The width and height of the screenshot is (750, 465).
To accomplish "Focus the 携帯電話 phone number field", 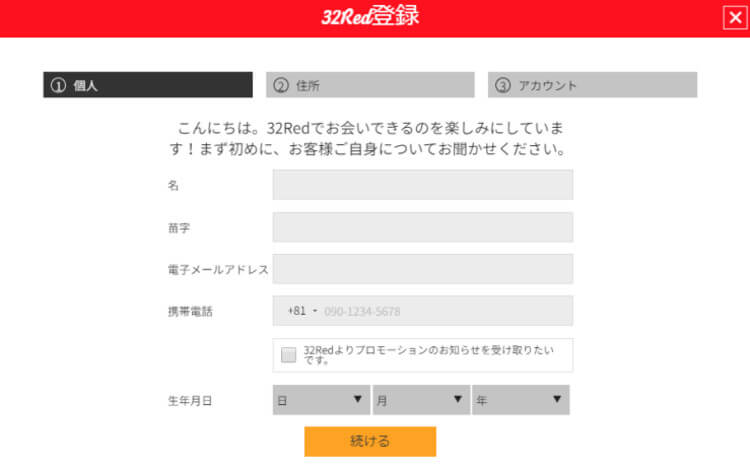I will tap(447, 311).
